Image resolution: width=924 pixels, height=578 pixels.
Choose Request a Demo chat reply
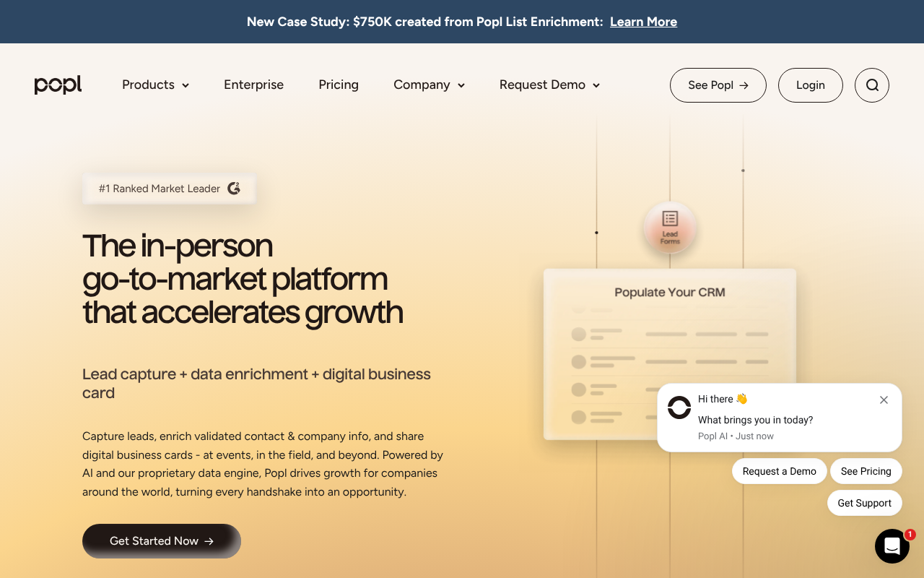click(779, 471)
